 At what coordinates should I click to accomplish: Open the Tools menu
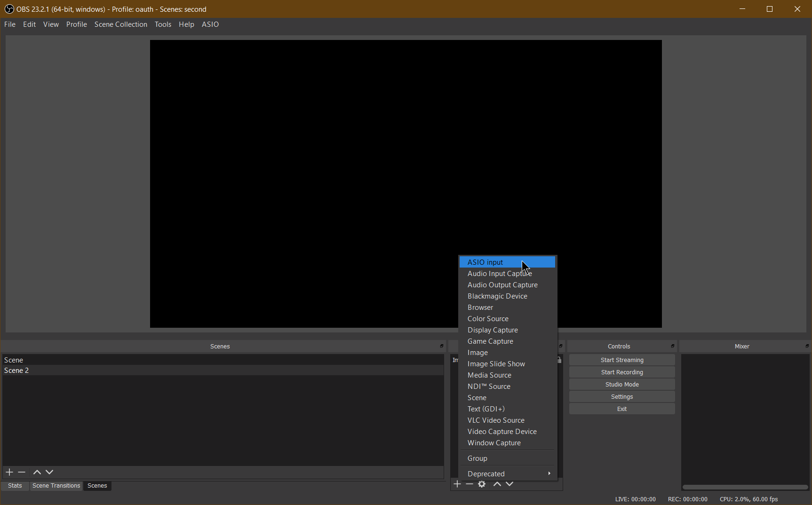163,24
